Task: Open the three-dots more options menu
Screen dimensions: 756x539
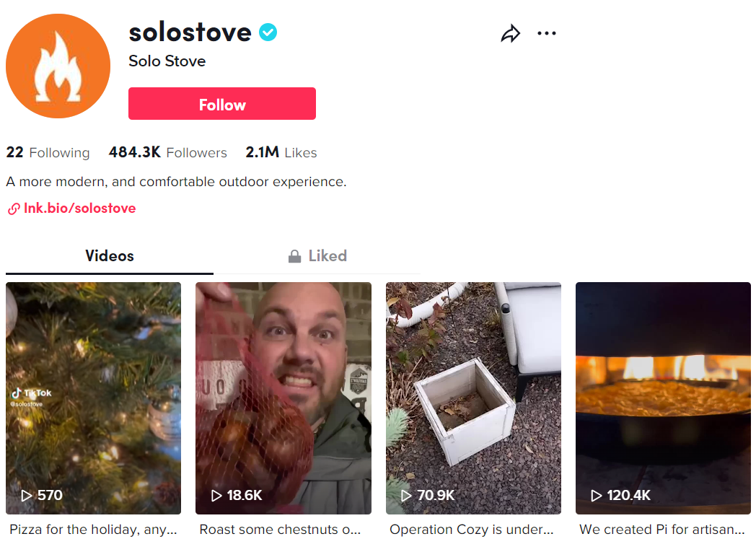Action: [x=547, y=33]
